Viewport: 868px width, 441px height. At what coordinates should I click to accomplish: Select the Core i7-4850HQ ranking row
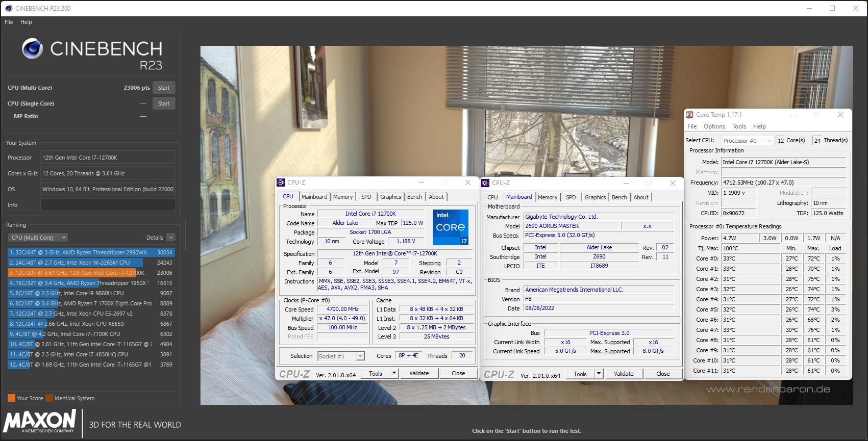(x=91, y=354)
